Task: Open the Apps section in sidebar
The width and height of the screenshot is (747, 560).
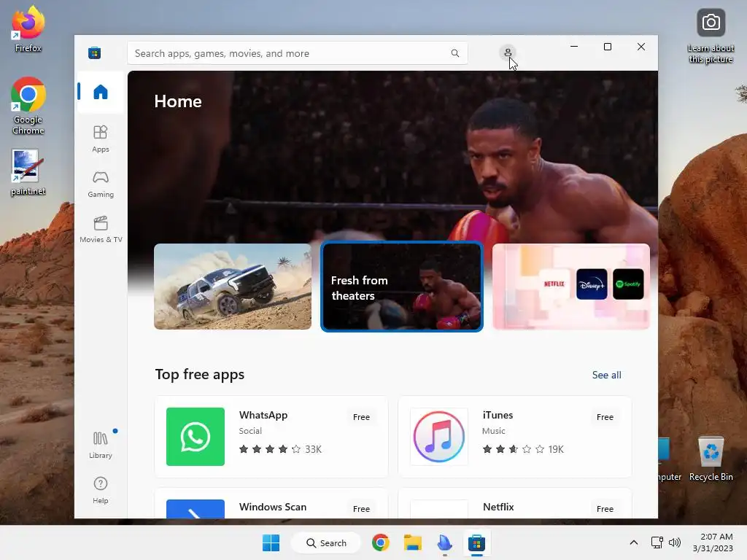Action: click(x=101, y=139)
